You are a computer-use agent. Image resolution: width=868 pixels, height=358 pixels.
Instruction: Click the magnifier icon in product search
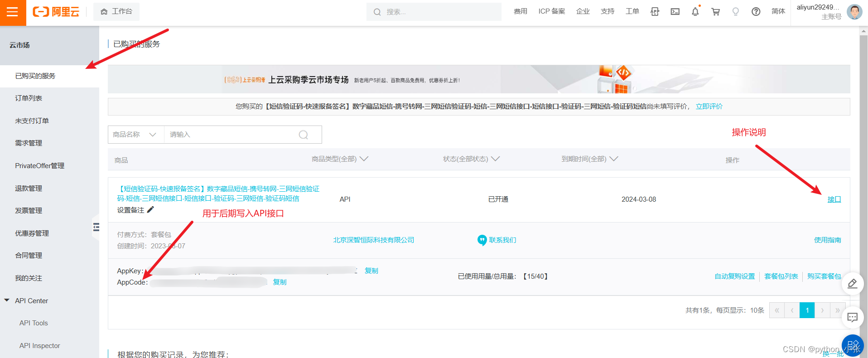304,135
